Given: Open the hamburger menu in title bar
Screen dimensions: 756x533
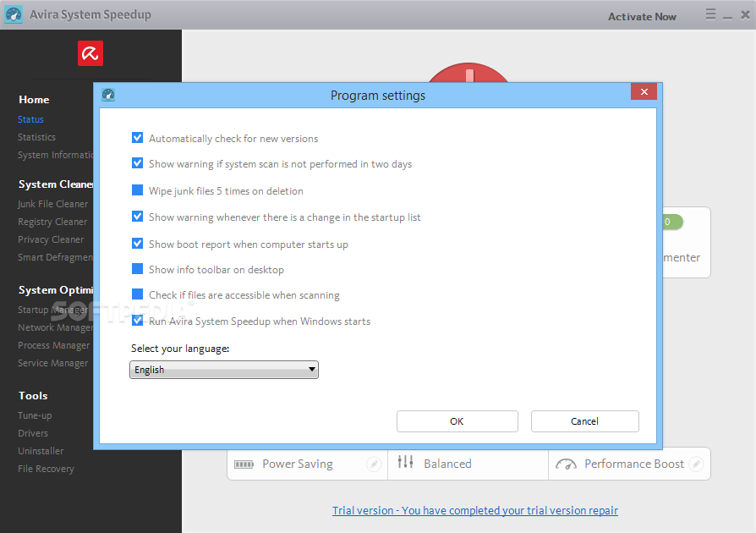Looking at the screenshot, I should pyautogui.click(x=710, y=14).
